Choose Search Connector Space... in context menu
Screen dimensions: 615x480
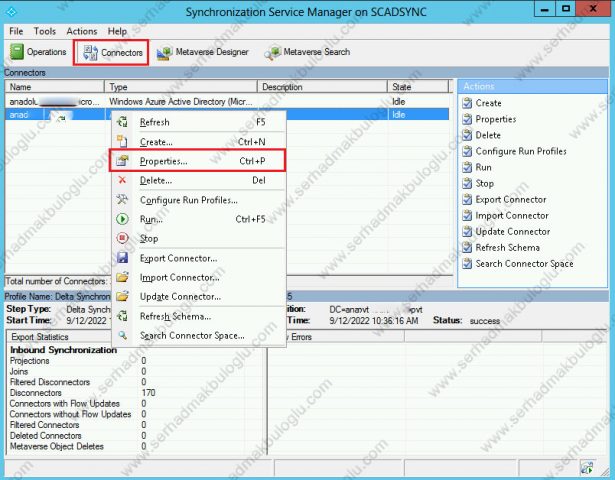(x=198, y=335)
